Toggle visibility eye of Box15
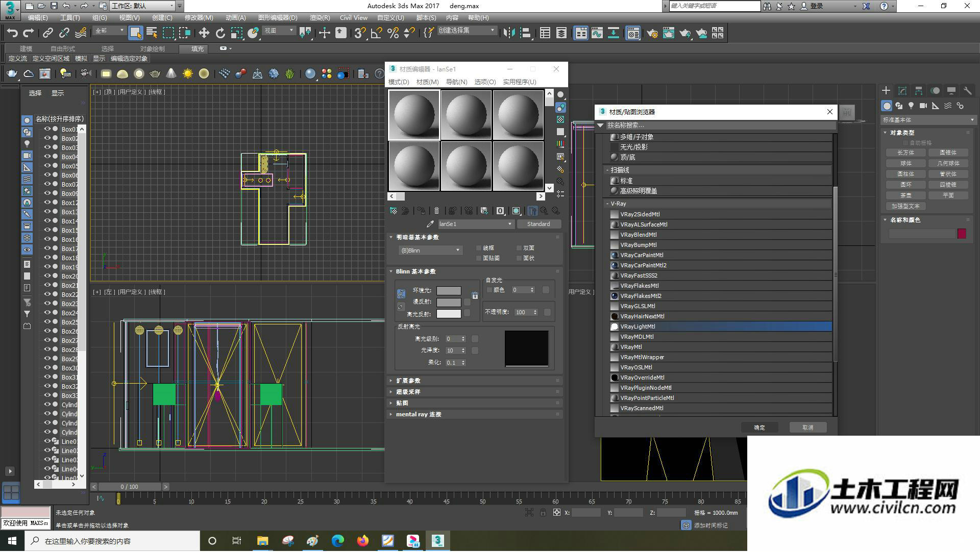 [47, 230]
